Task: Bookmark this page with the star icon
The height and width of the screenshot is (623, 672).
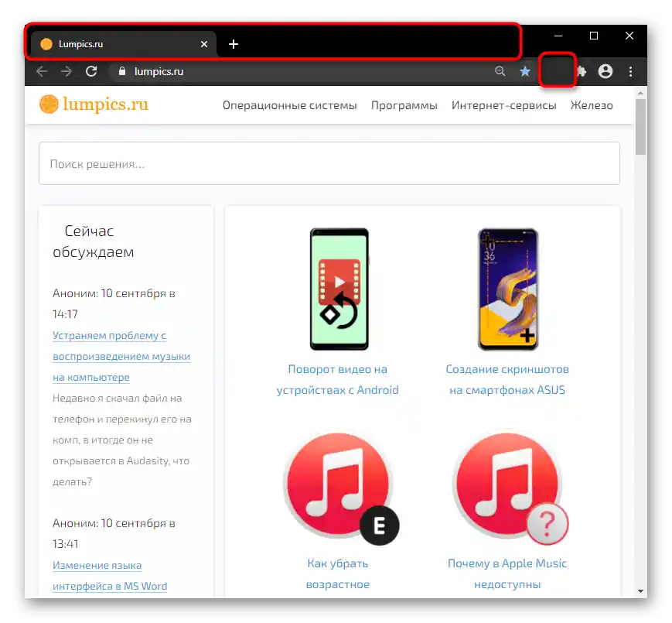Action: pos(525,71)
